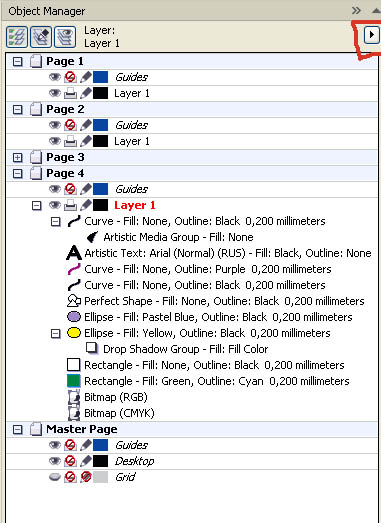This screenshot has height=523, width=381.
Task: Enable printing for Page 1 Guides
Action: click(70, 77)
